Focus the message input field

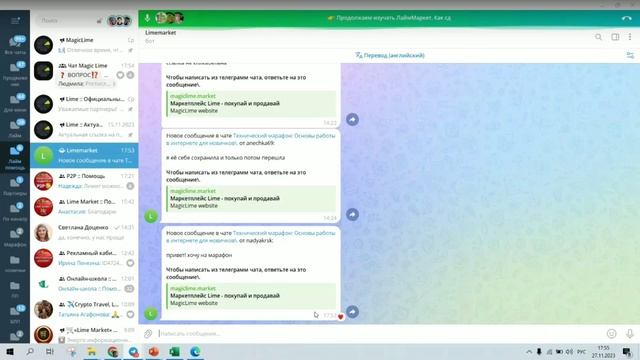380,333
